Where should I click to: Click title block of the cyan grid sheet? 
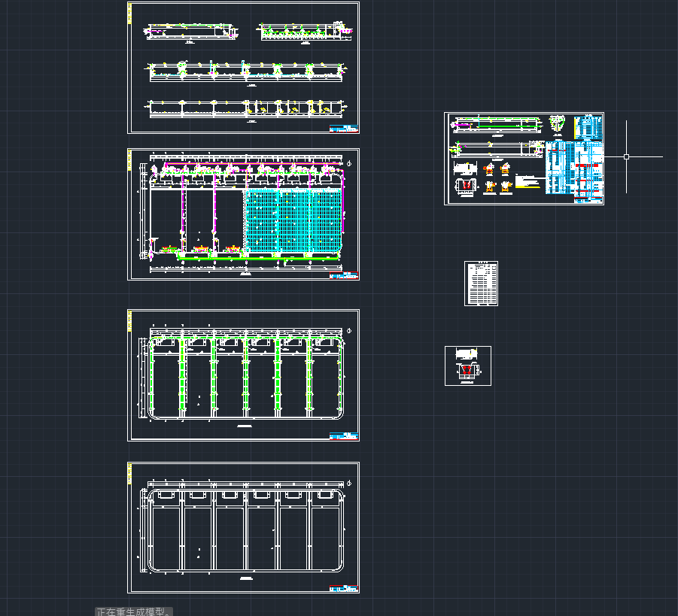pos(344,275)
